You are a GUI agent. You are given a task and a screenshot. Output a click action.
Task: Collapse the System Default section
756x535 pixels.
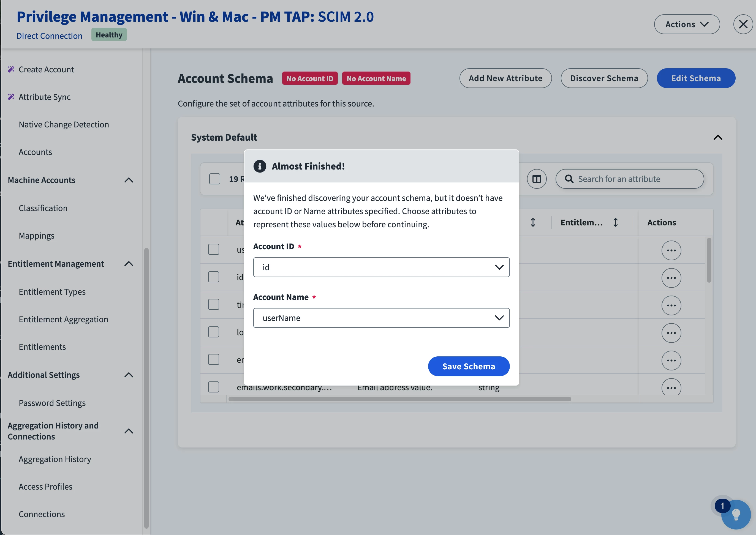(x=718, y=138)
